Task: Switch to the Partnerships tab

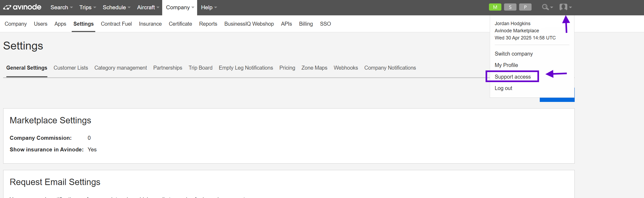Action: pyautogui.click(x=168, y=68)
